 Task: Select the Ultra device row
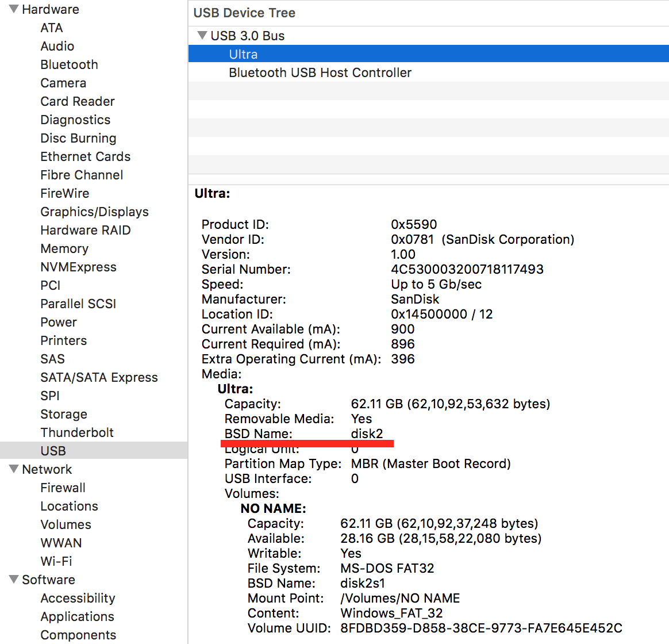tap(428, 54)
